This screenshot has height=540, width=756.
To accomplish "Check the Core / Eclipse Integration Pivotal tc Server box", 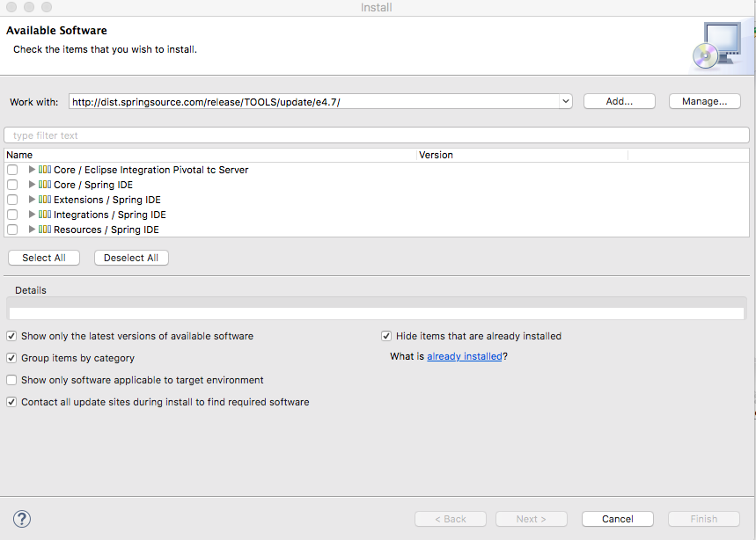I will point(12,170).
